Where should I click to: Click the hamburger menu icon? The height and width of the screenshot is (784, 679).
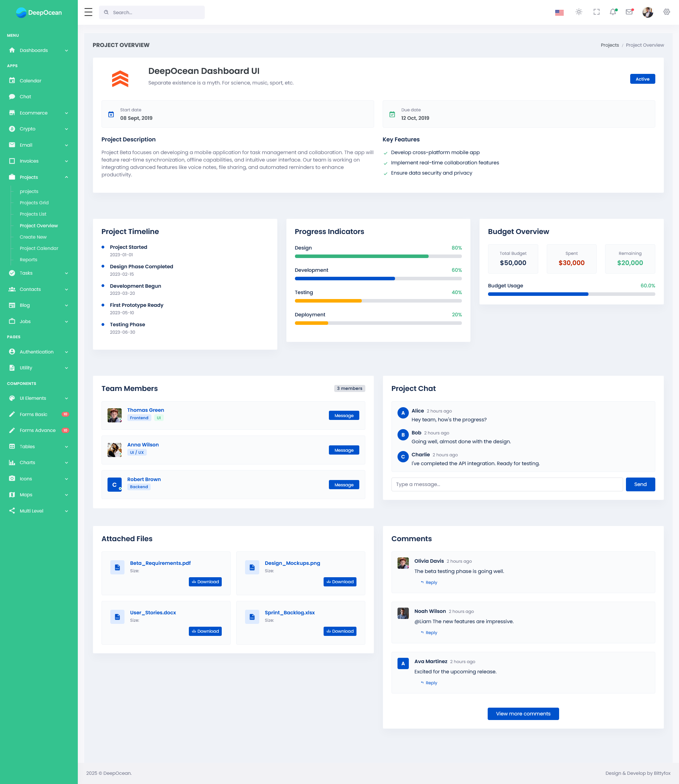pos(88,12)
